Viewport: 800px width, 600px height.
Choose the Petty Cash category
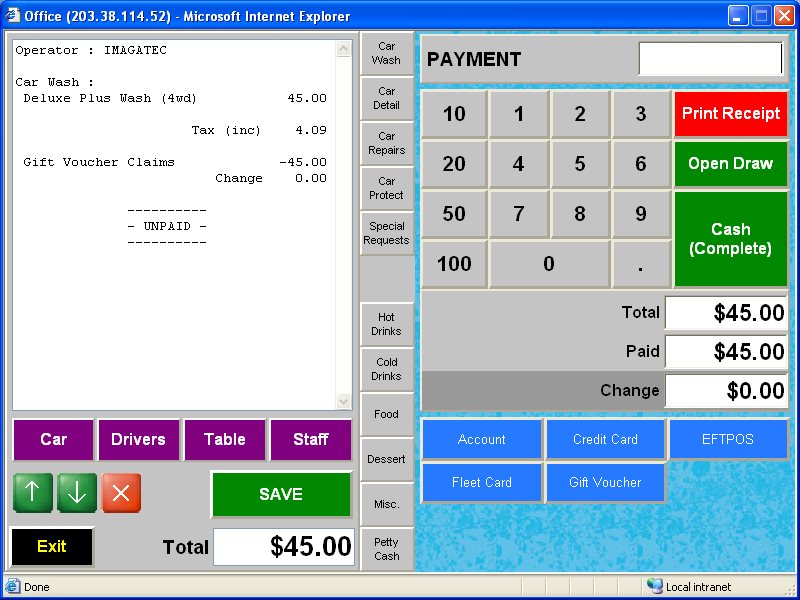[386, 549]
